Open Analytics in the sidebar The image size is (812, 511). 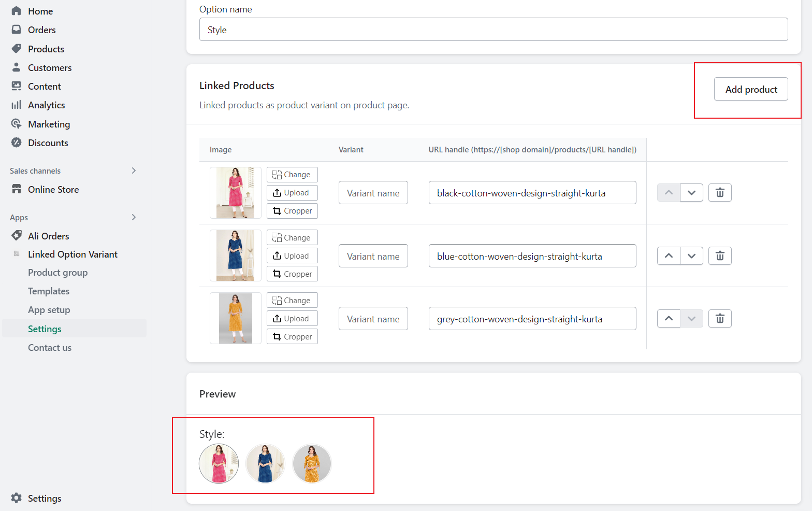(x=46, y=105)
